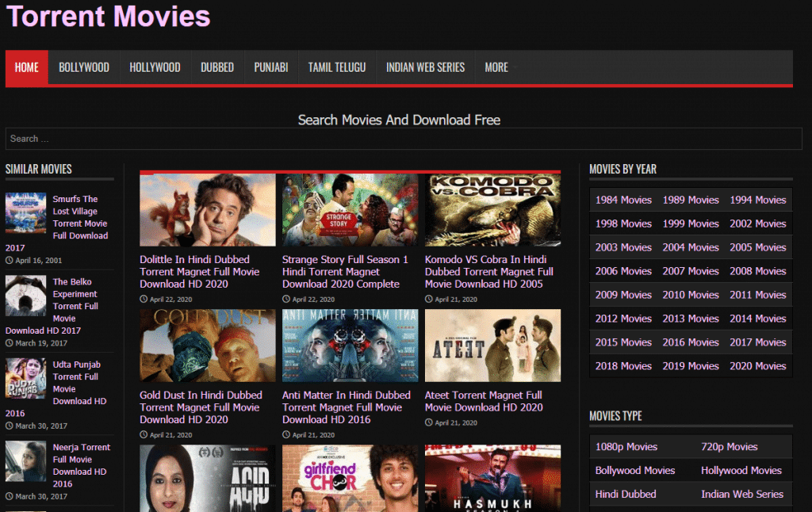Browse 2019 Movies
The image size is (812, 512).
[x=691, y=366]
